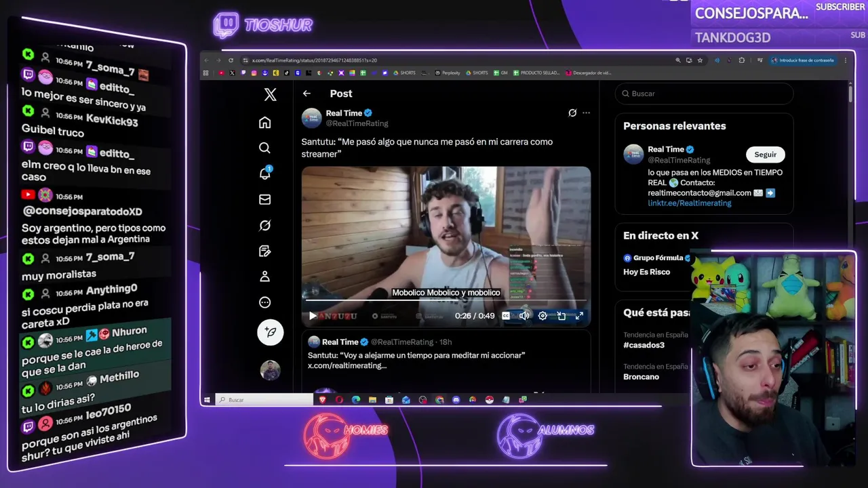
Task: Open Real Time profile in Personas relevantes
Action: click(666, 149)
